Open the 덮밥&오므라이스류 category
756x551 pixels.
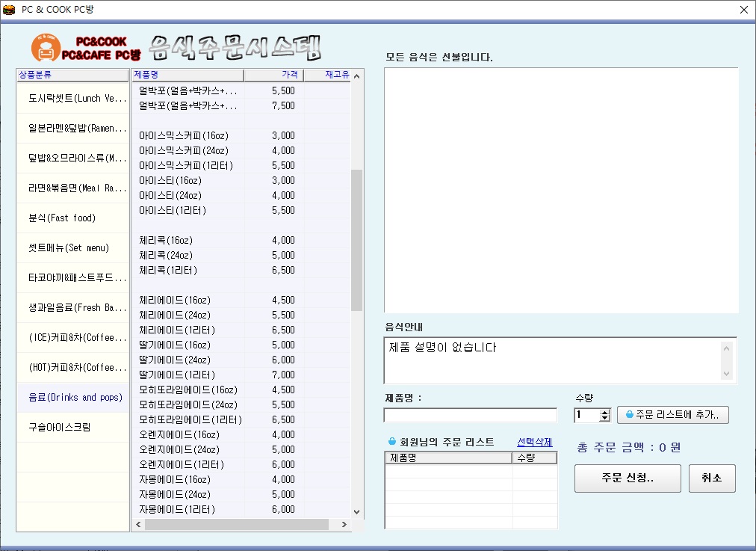[73, 158]
